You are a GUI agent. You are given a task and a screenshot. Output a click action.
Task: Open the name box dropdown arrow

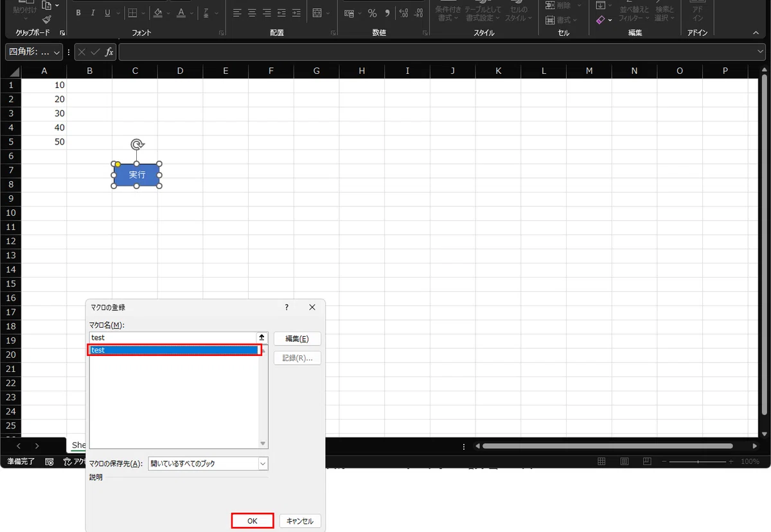58,51
